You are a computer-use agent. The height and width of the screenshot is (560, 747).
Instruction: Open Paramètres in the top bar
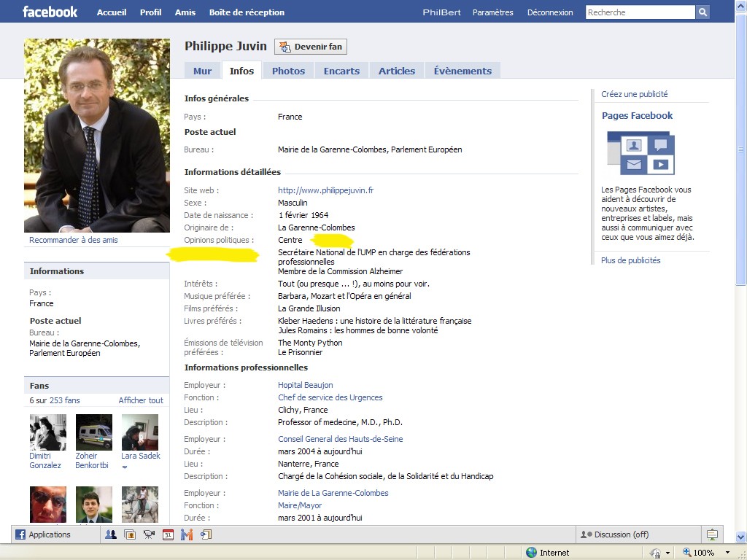[x=492, y=12]
